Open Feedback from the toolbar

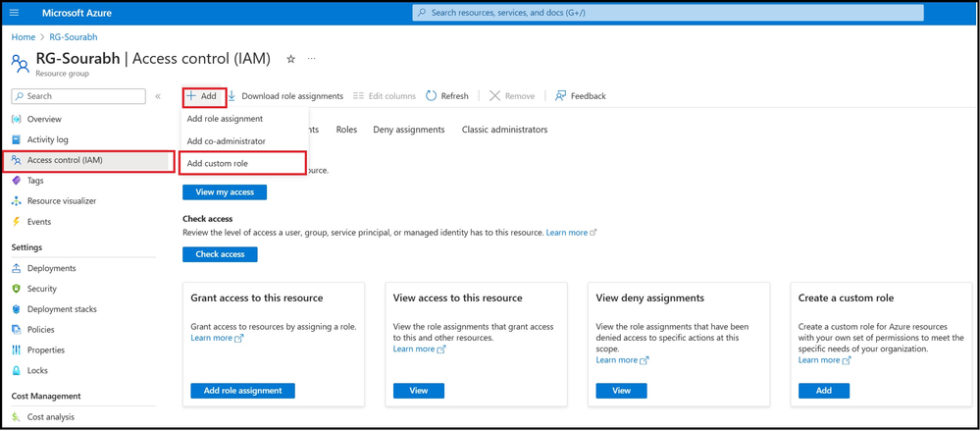pyautogui.click(x=581, y=95)
